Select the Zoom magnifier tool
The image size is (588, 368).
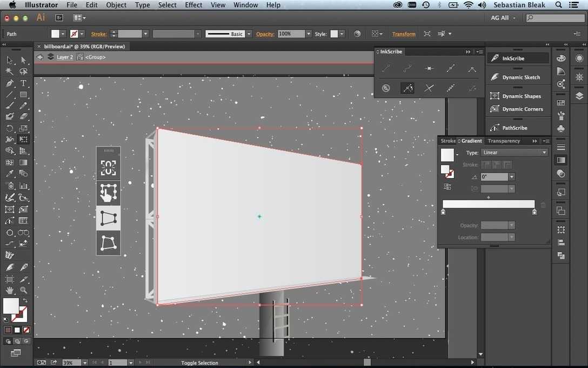point(23,290)
